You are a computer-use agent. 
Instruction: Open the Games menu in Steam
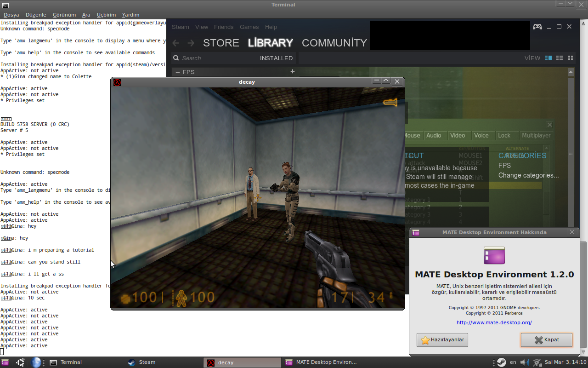(249, 27)
